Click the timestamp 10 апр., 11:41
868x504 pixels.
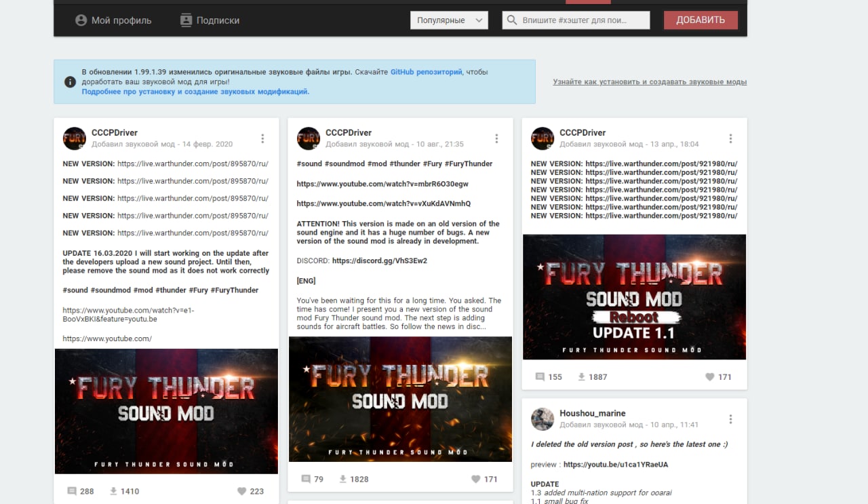(x=675, y=425)
